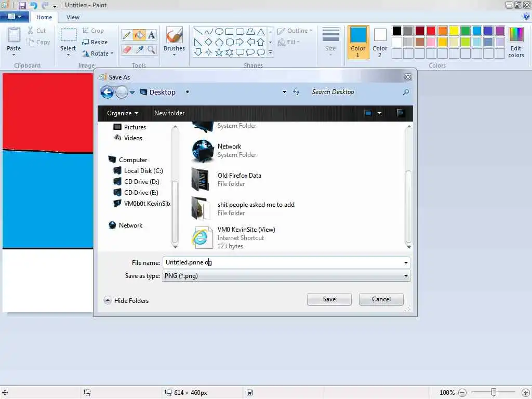Image resolution: width=532 pixels, height=399 pixels.
Task: Click the Undo arrow in title bar
Action: (x=34, y=5)
